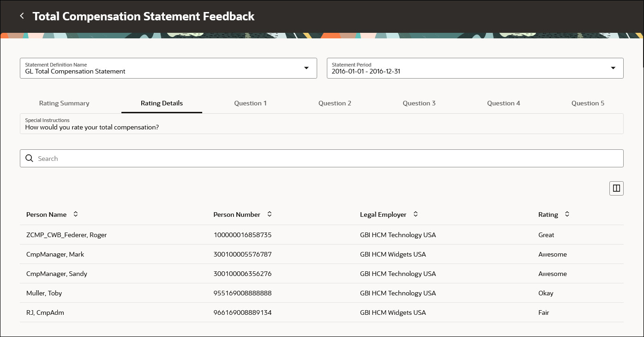Sort by Person Name column arrows
Image resolution: width=644 pixels, height=337 pixels.
coord(76,214)
